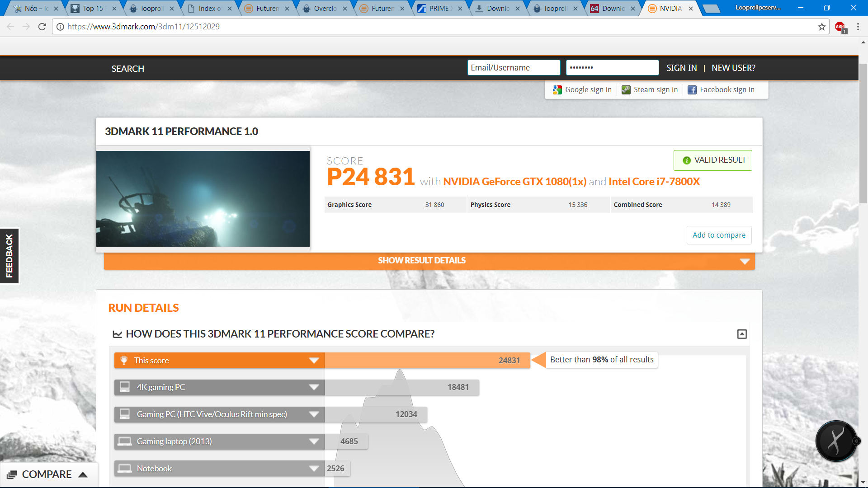Click the COMPARE panel stack icon

[x=12, y=474]
